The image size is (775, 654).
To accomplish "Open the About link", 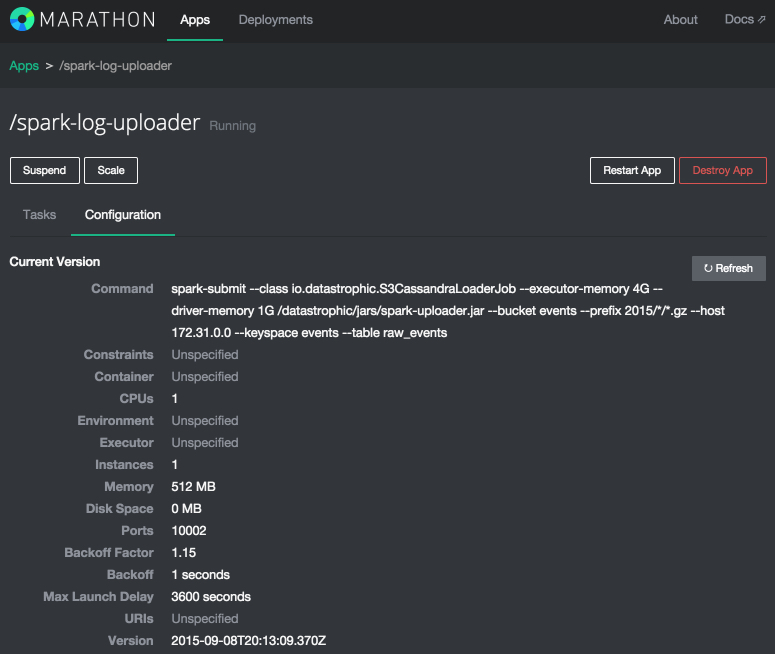I will tap(680, 20).
